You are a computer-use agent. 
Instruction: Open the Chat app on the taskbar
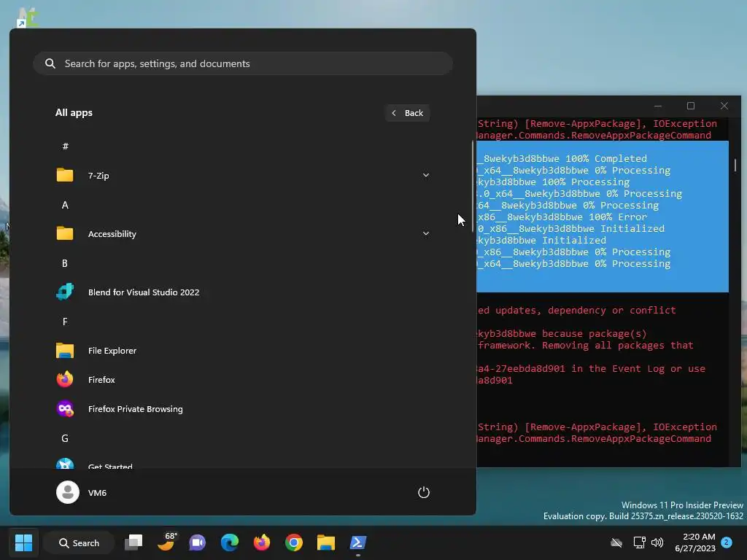point(197,542)
